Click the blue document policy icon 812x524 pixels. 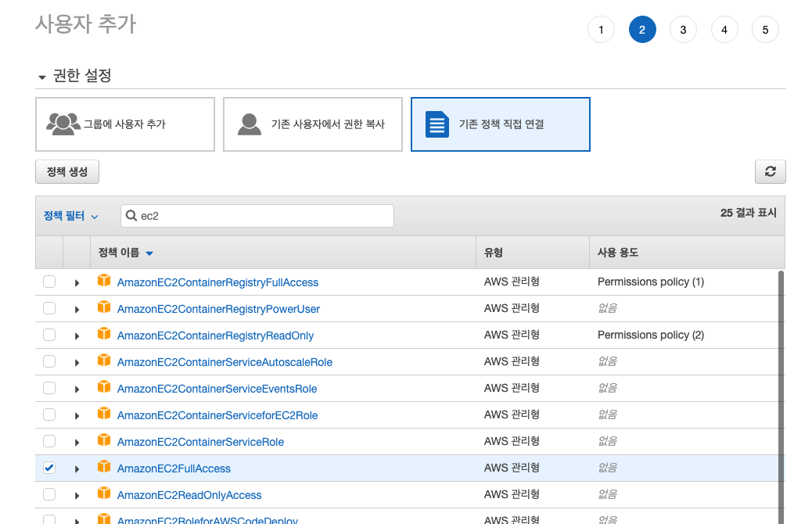437,124
